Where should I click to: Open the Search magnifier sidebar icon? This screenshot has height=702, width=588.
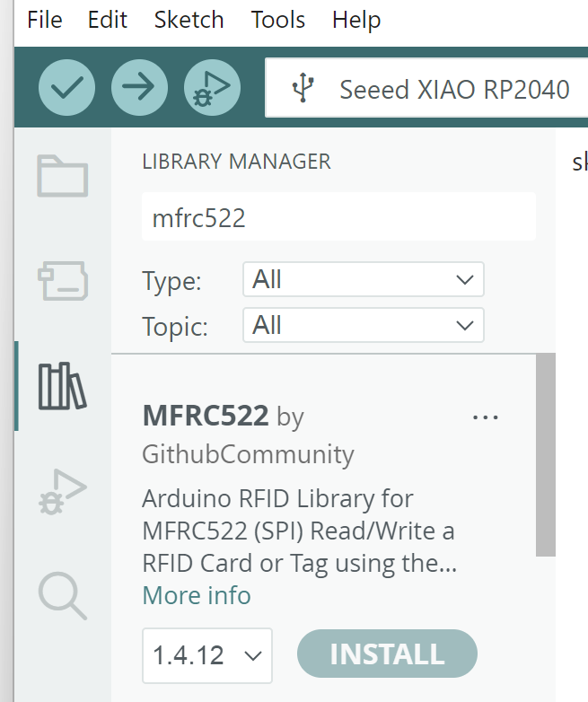(62, 595)
